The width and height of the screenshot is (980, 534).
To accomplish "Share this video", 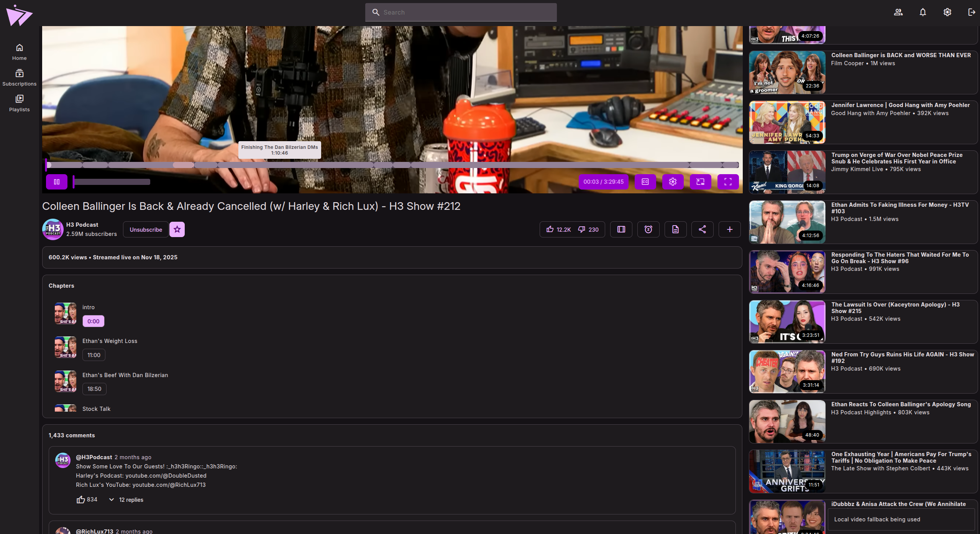I will pyautogui.click(x=702, y=229).
